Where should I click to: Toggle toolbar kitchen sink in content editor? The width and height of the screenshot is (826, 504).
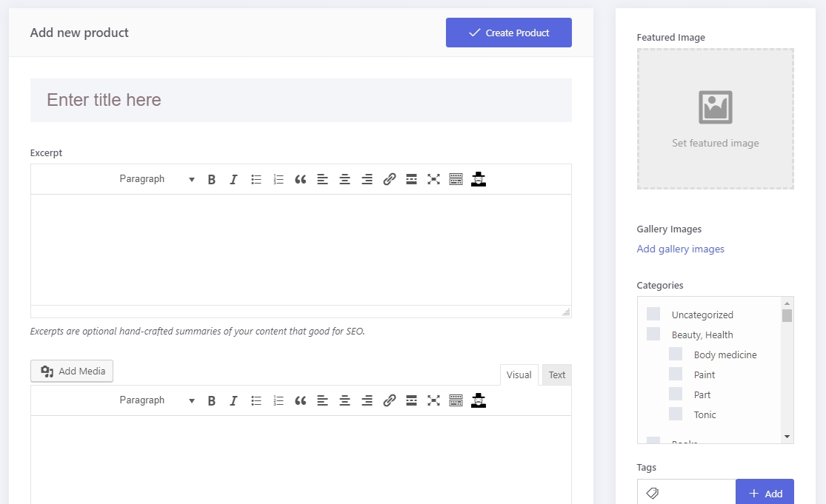coord(456,400)
